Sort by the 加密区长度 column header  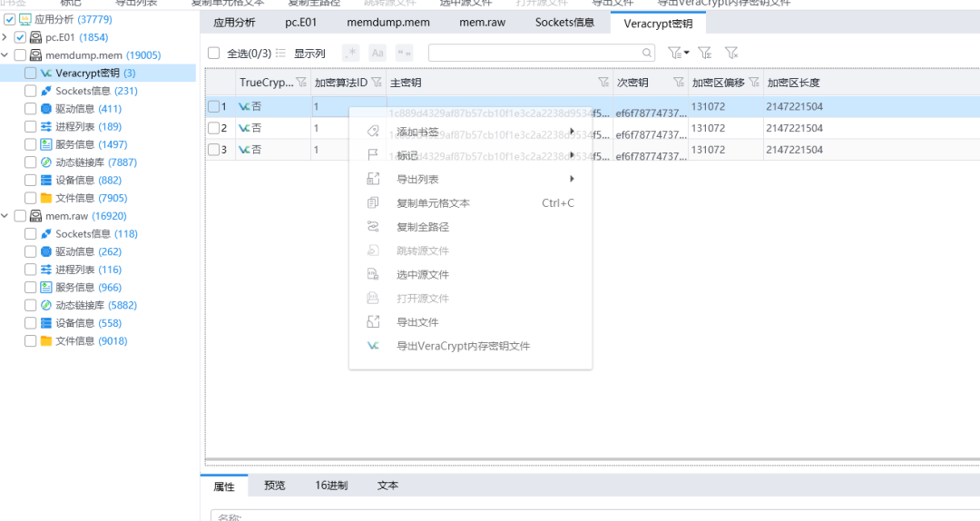pyautogui.click(x=793, y=83)
